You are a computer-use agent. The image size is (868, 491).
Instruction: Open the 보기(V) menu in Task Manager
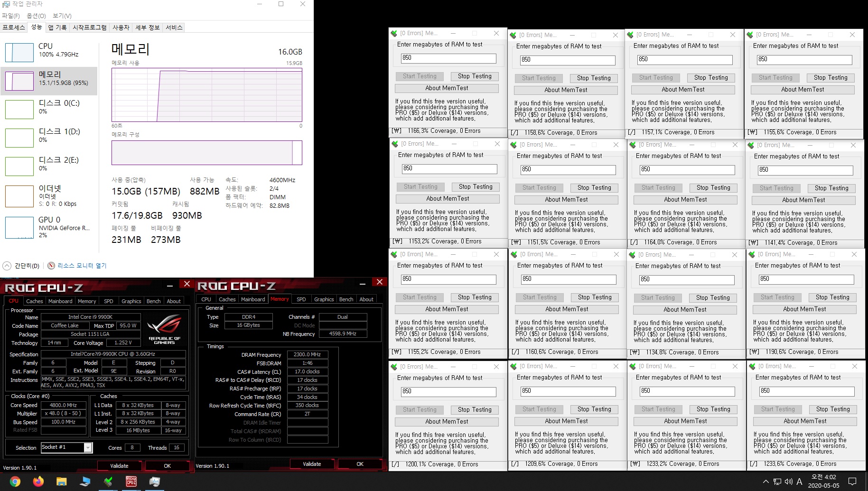coord(62,16)
